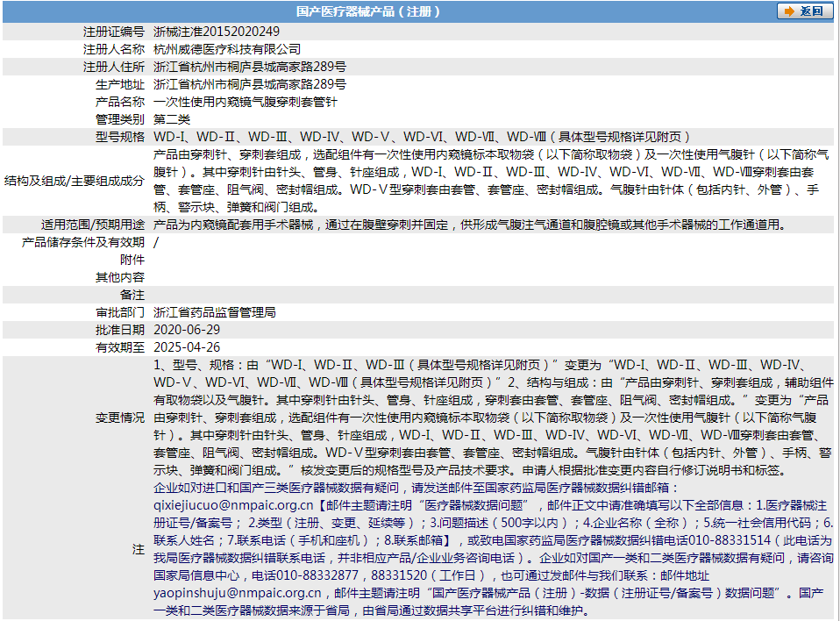Image resolution: width=840 pixels, height=621 pixels.
Task: Click the 结构及组成/主要组成成分 row label
Action: pos(75,181)
